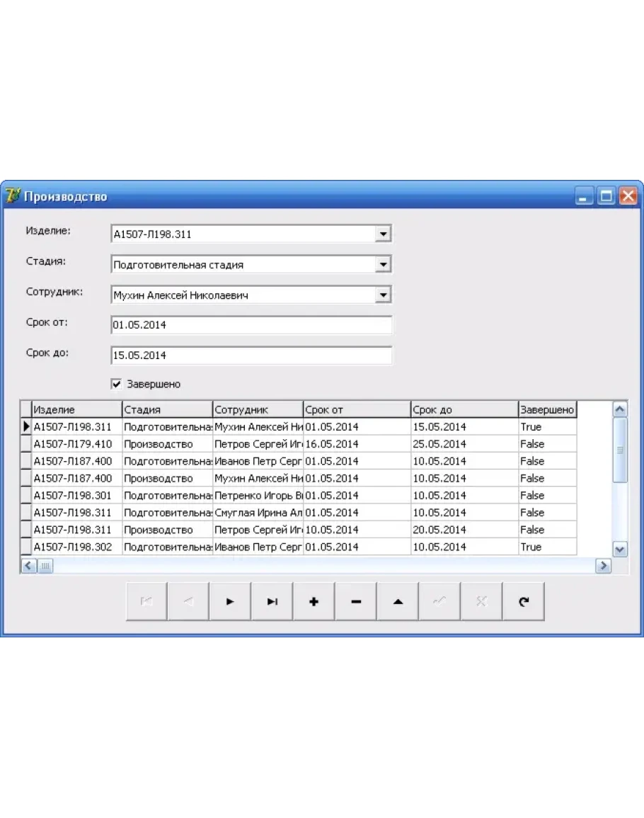Click the previous record navigator button
The height and width of the screenshot is (818, 644).
(x=188, y=601)
